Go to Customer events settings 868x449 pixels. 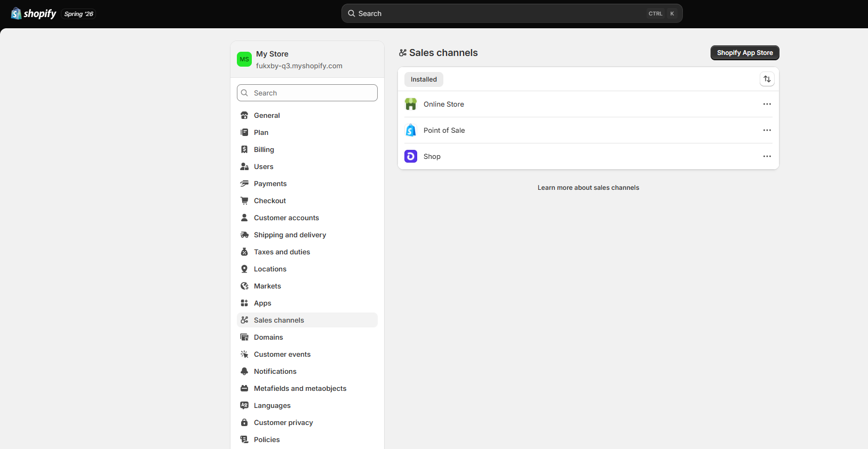point(307,354)
